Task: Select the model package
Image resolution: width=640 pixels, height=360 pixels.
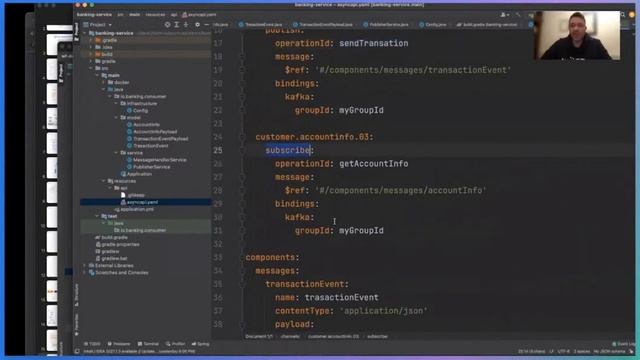Action: click(x=131, y=118)
